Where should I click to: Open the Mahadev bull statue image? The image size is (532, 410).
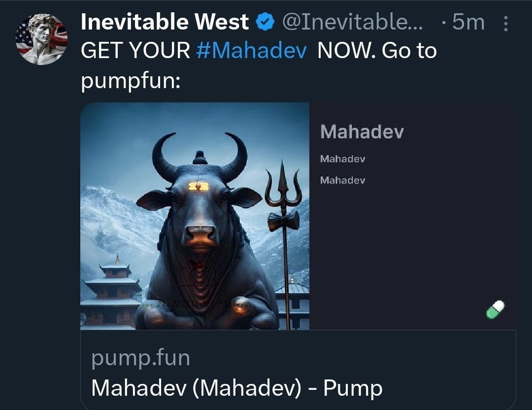(x=195, y=216)
